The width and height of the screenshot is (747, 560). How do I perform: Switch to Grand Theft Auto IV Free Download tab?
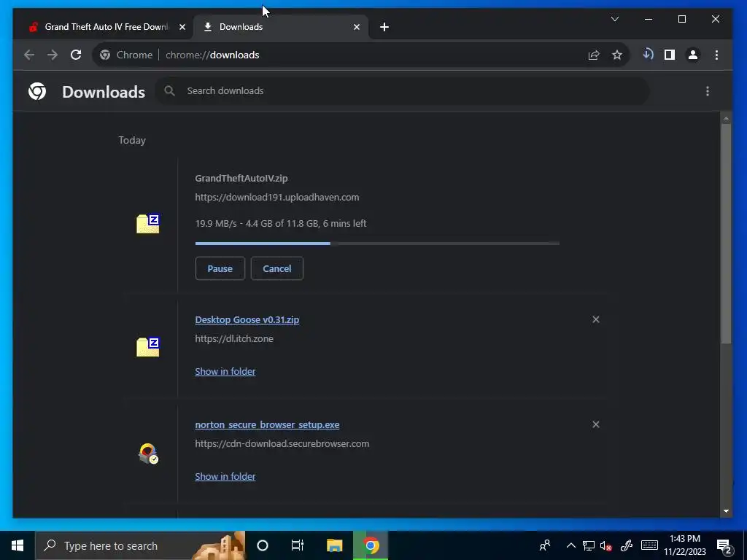(106, 27)
